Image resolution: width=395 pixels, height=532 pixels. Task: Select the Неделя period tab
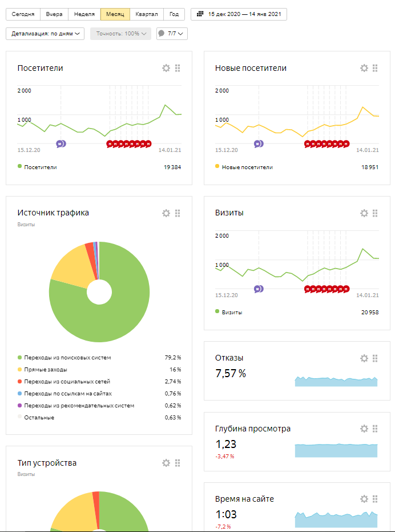coord(84,14)
